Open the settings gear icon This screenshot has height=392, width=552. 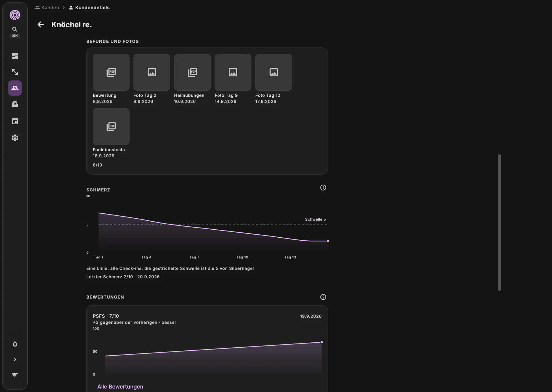coord(15,138)
